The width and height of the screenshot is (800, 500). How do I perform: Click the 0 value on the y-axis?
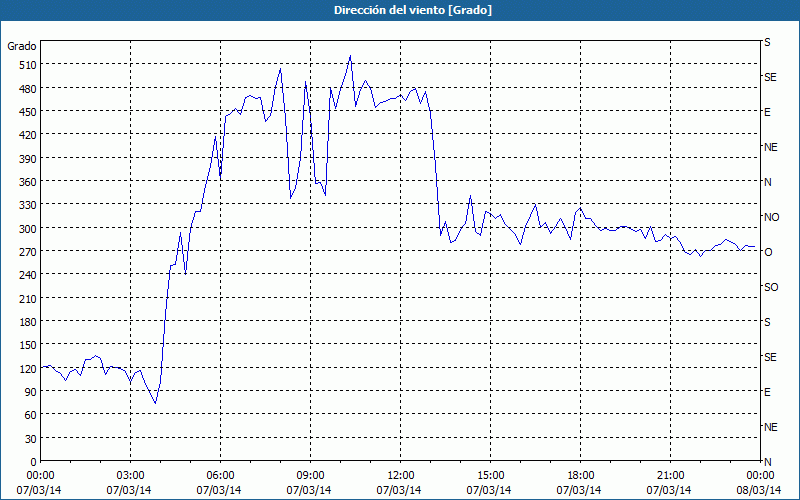[34, 462]
